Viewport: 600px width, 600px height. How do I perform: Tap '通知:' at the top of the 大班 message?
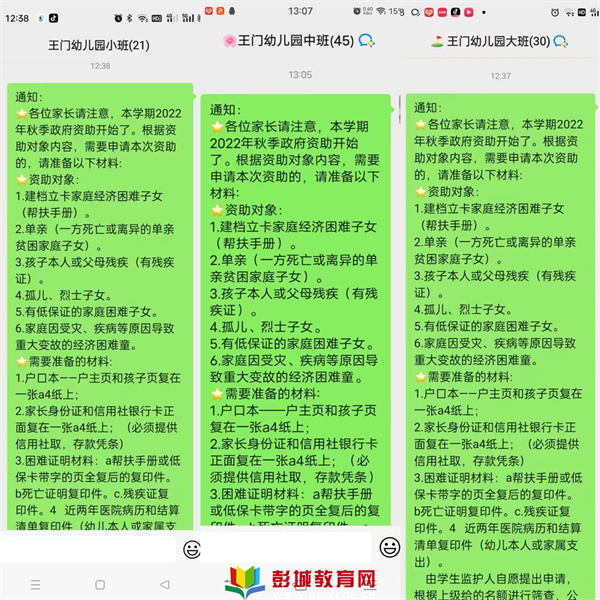428,108
